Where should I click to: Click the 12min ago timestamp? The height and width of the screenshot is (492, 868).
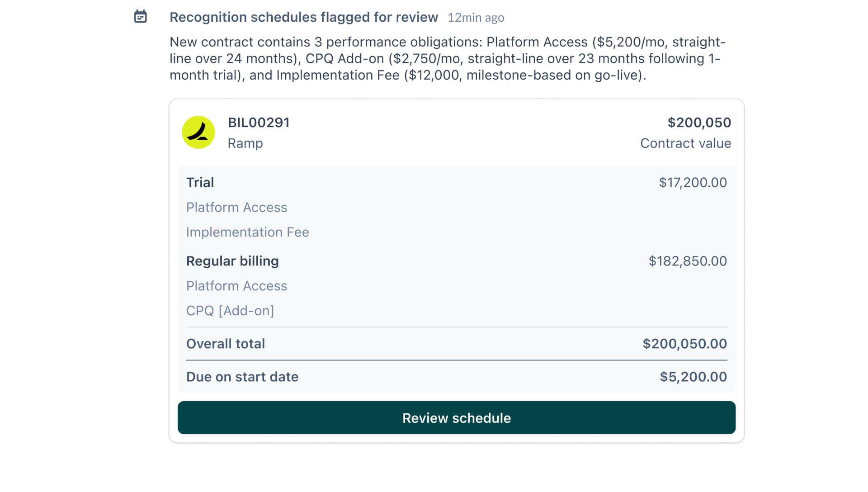tap(476, 18)
